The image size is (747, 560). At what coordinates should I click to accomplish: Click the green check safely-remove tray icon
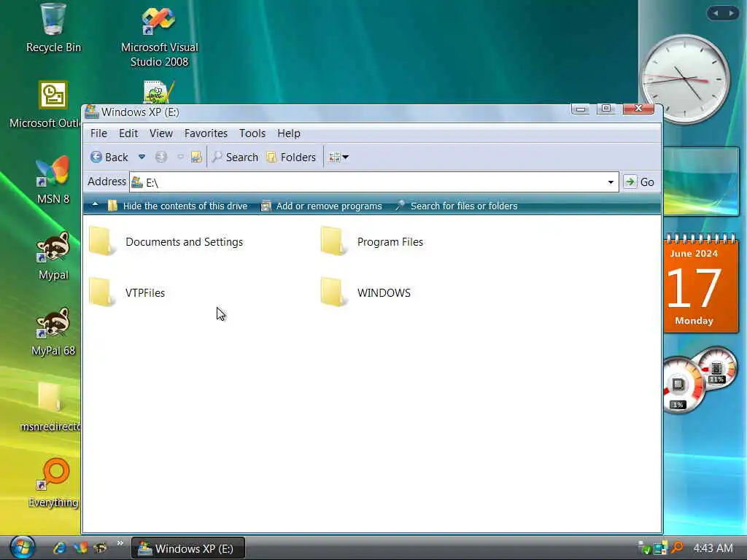point(644,548)
